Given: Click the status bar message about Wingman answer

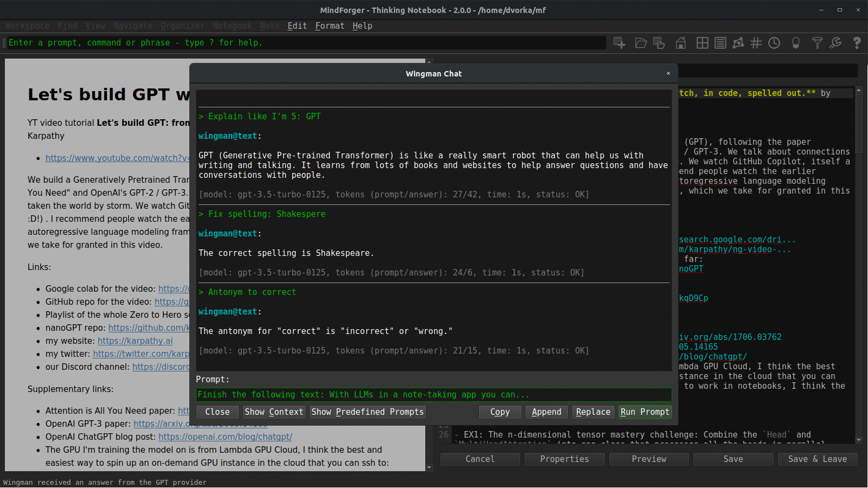Looking at the screenshot, I should (x=105, y=483).
